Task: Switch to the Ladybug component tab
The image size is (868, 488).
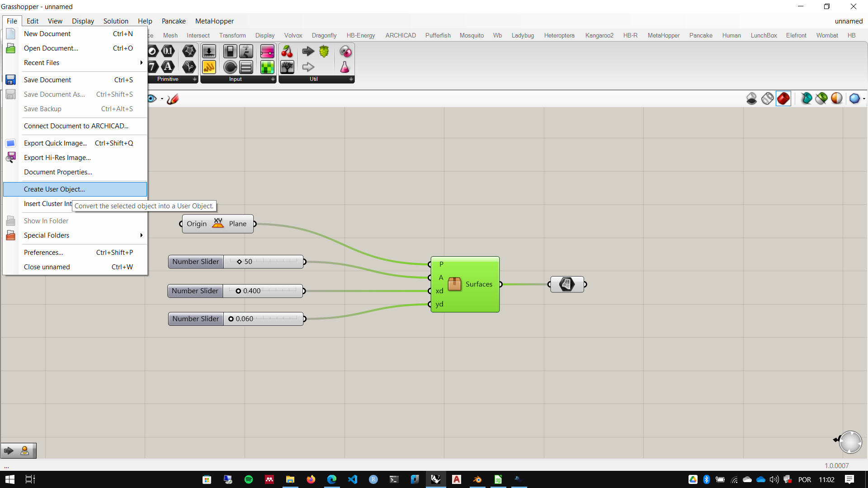Action: (x=523, y=35)
